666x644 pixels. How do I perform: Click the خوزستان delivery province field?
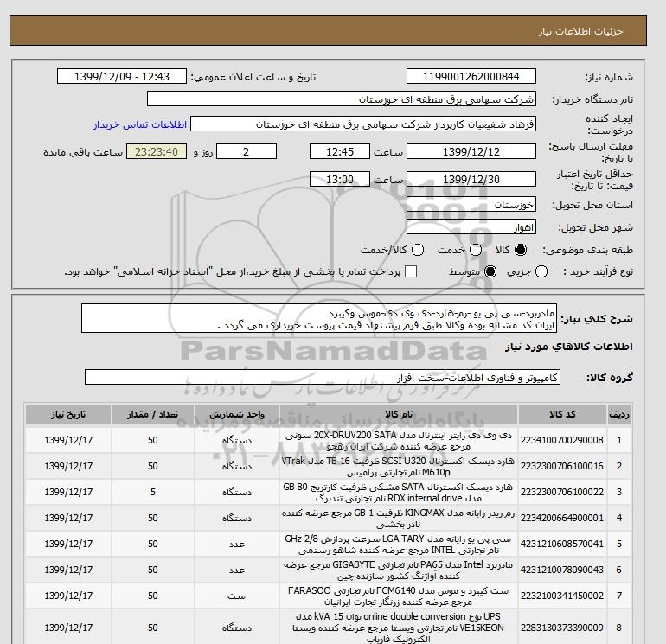tap(471, 206)
